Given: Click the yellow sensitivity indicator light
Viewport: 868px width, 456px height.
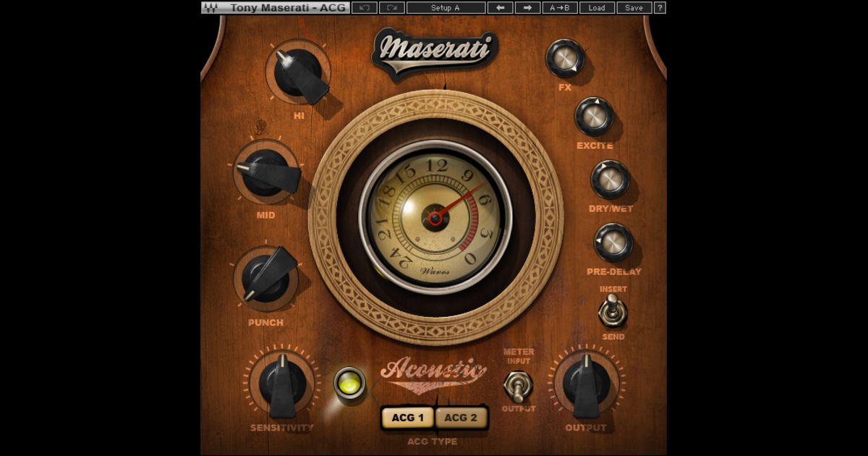Looking at the screenshot, I should [349, 384].
